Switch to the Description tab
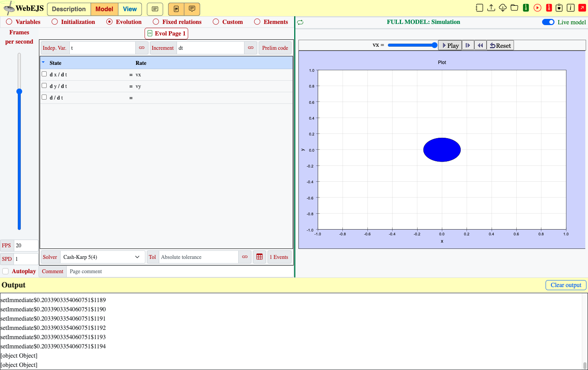The image size is (588, 370). tap(69, 9)
